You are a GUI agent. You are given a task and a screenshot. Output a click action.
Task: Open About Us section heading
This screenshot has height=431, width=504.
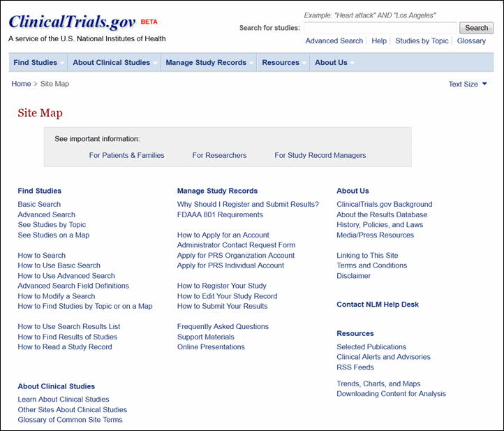click(x=353, y=191)
